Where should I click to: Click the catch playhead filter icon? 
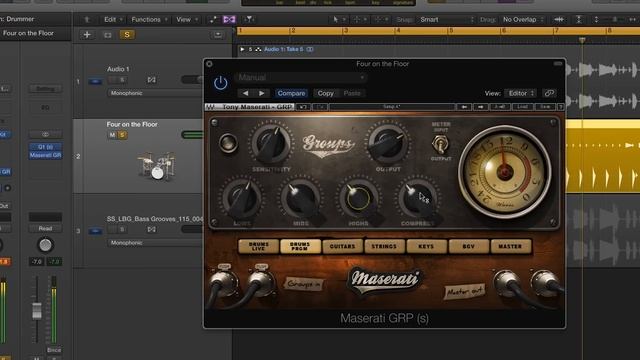249,19
